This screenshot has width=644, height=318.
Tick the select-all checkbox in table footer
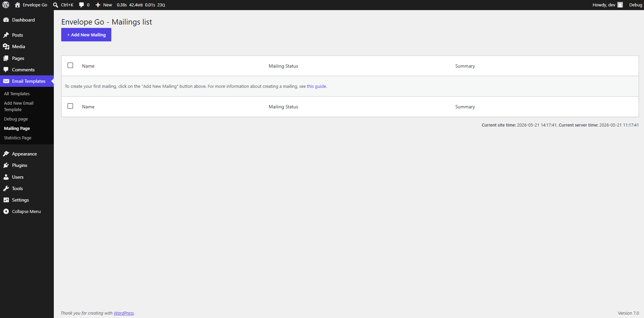(x=70, y=106)
